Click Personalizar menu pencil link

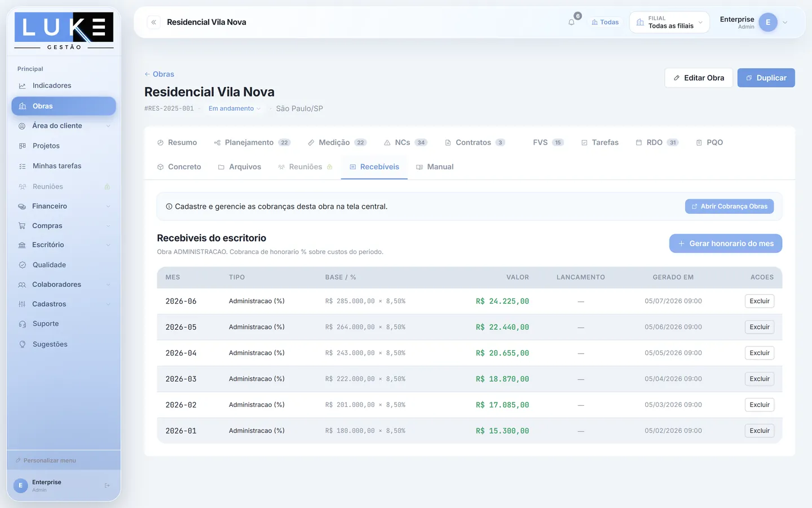[x=46, y=461]
